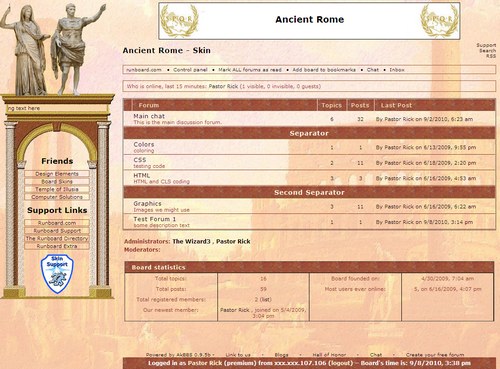Open Runboard Extra sidebar link

57,246
